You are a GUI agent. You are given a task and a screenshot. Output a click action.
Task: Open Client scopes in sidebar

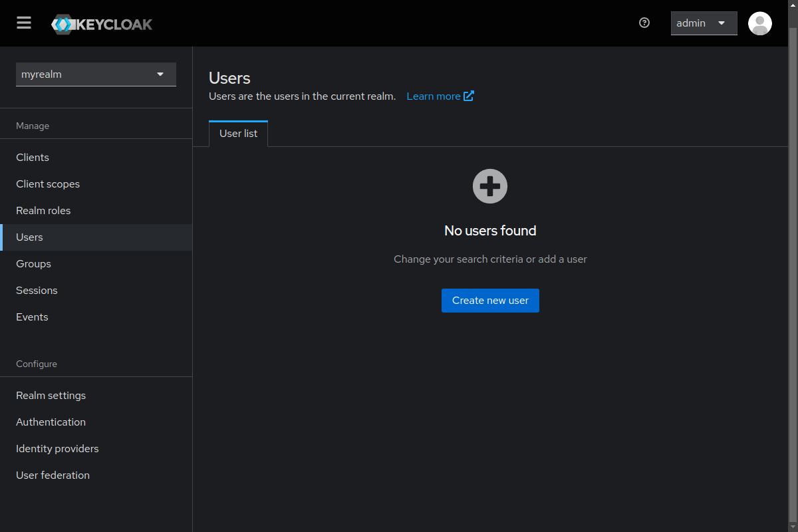48,184
